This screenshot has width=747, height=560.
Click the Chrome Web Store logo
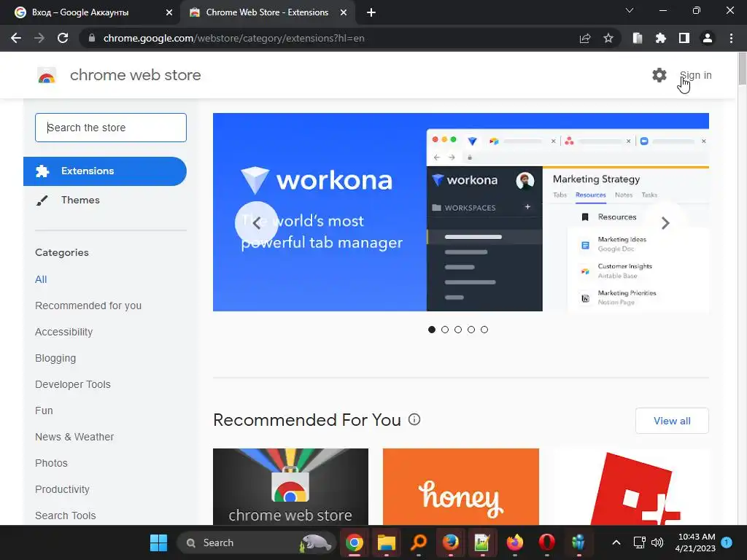(x=47, y=75)
